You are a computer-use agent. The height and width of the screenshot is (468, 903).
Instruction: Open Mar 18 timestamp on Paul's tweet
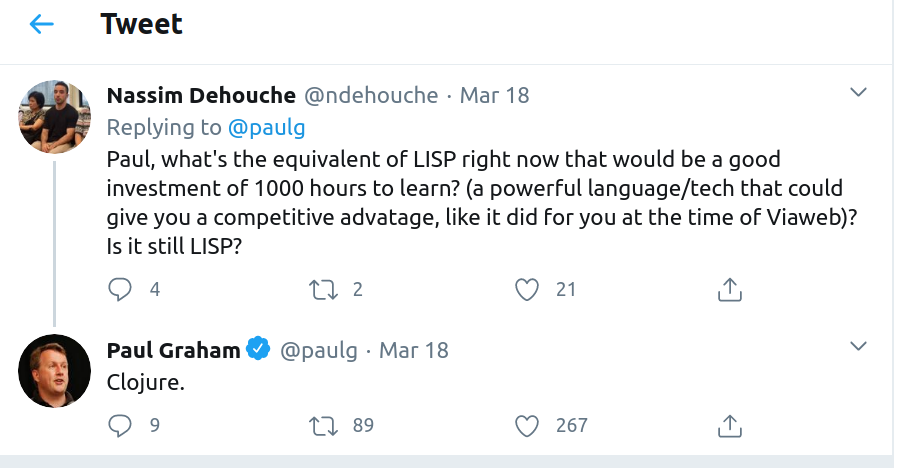point(413,350)
